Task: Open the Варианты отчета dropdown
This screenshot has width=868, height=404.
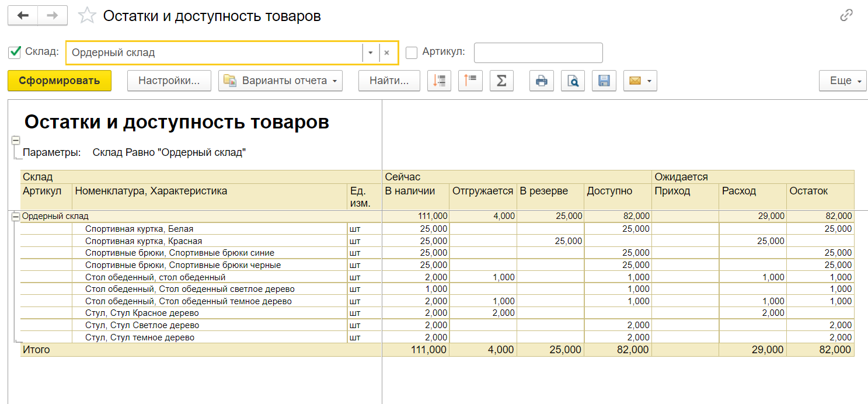Action: tap(280, 81)
